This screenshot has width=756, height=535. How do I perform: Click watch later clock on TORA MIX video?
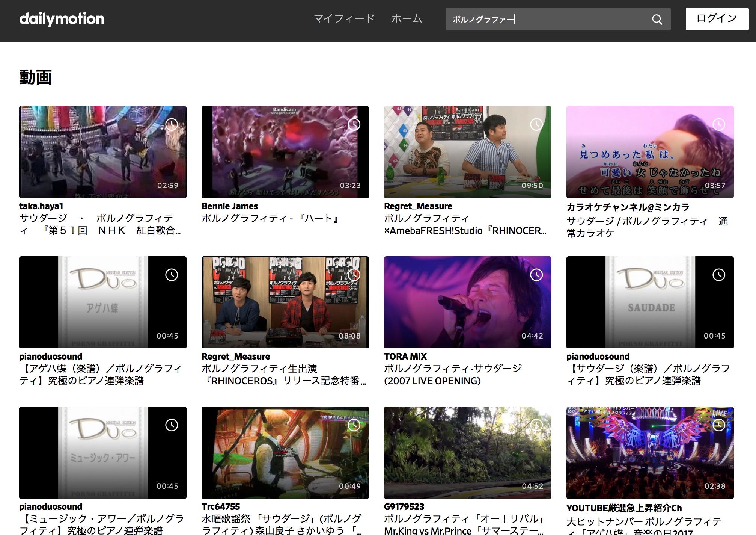coord(536,275)
